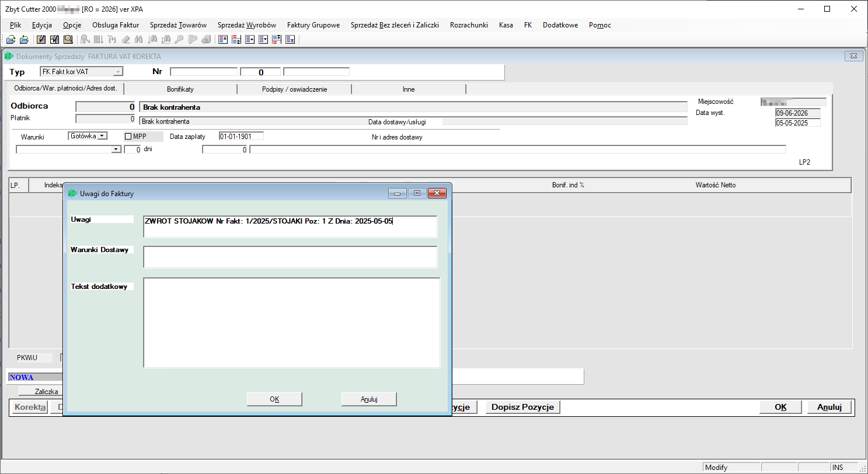Go to next page toolbar icon

pos(277,40)
